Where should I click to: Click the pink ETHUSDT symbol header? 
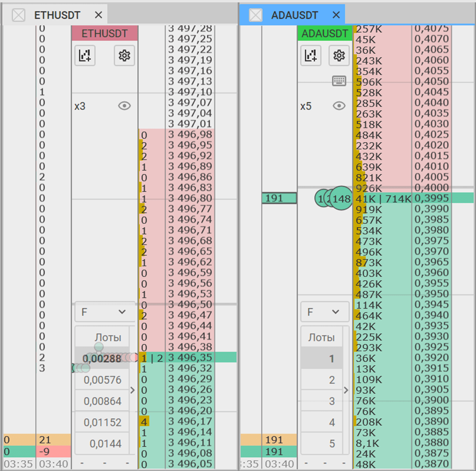click(x=105, y=33)
